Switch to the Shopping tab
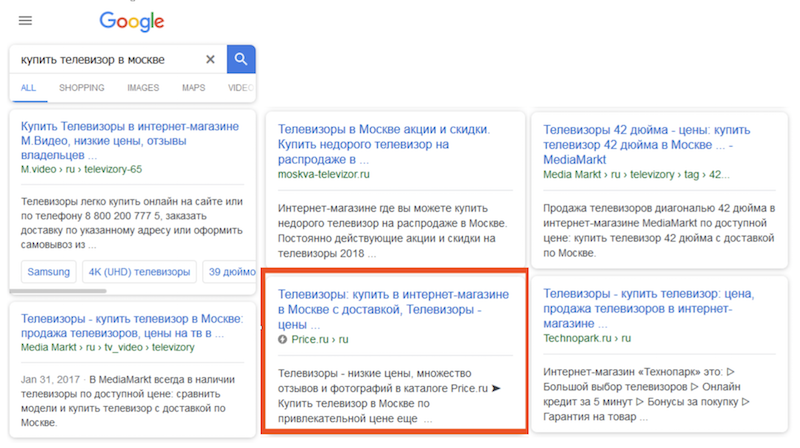 [81, 88]
